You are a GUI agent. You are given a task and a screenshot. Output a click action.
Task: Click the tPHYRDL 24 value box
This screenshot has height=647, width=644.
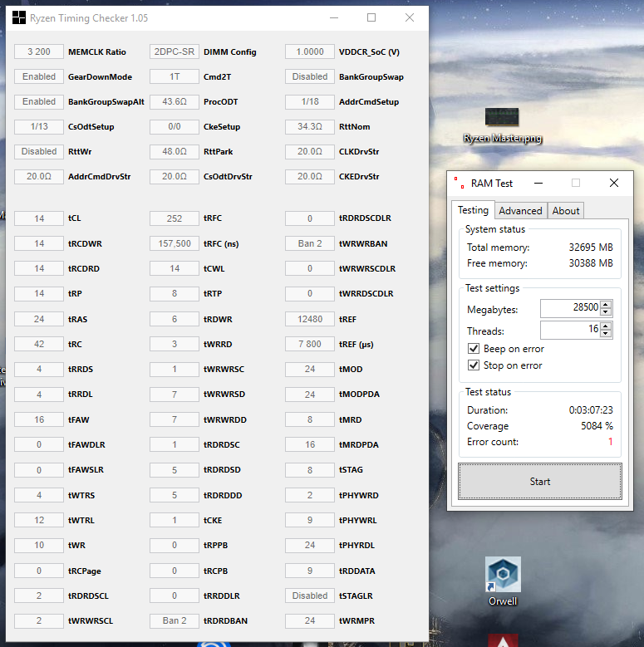coord(310,545)
